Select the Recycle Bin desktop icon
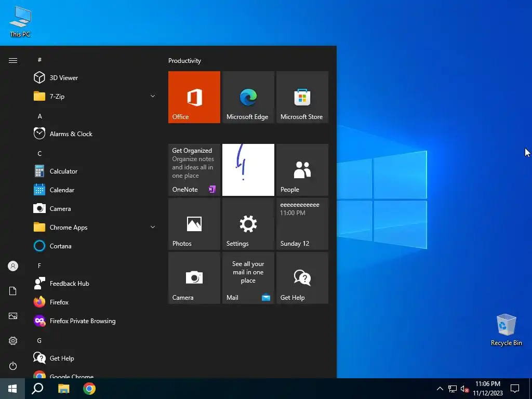This screenshot has width=532, height=399. [x=506, y=330]
